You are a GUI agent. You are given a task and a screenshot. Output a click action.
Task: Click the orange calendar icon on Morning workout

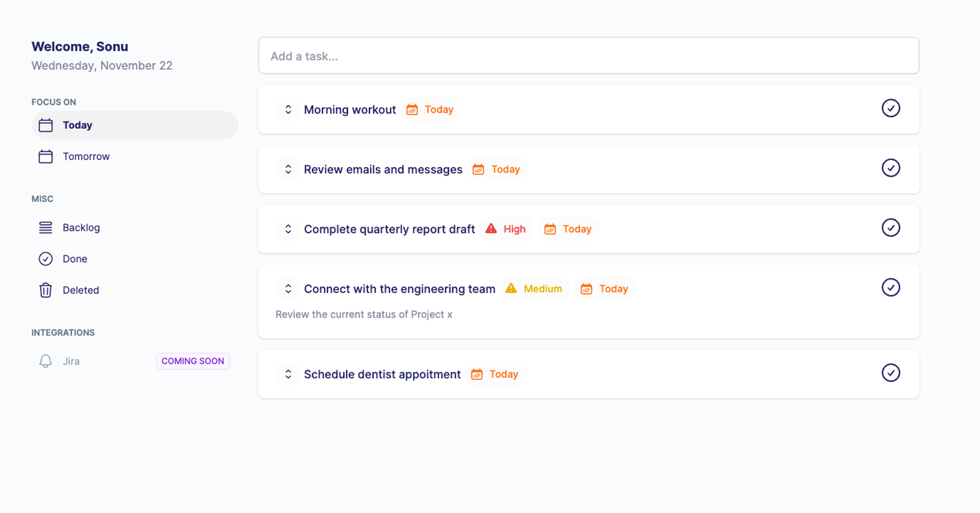[412, 109]
